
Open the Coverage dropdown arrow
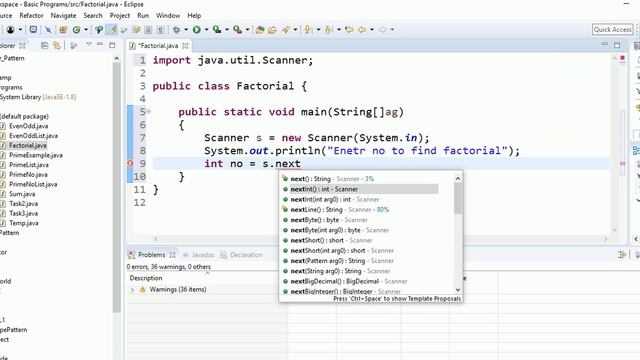[227, 29]
